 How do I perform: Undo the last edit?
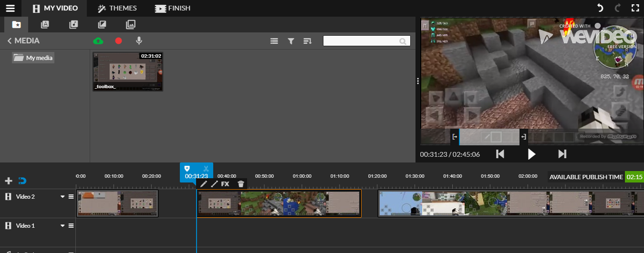pyautogui.click(x=600, y=8)
